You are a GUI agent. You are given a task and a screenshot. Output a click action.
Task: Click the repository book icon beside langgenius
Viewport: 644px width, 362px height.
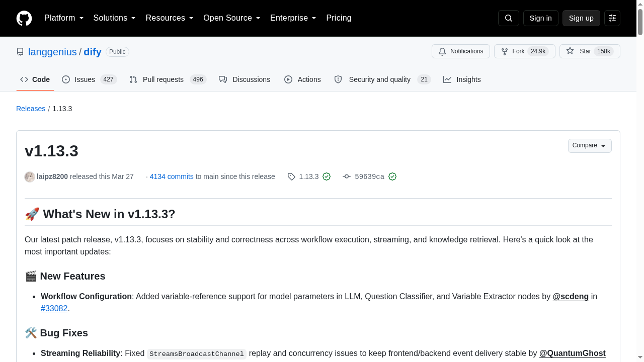20,52
